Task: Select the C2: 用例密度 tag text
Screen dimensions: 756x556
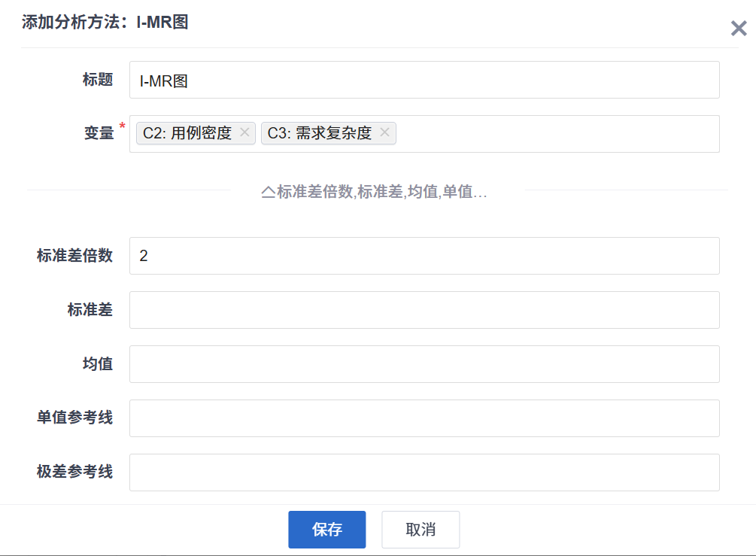Action: [x=187, y=133]
